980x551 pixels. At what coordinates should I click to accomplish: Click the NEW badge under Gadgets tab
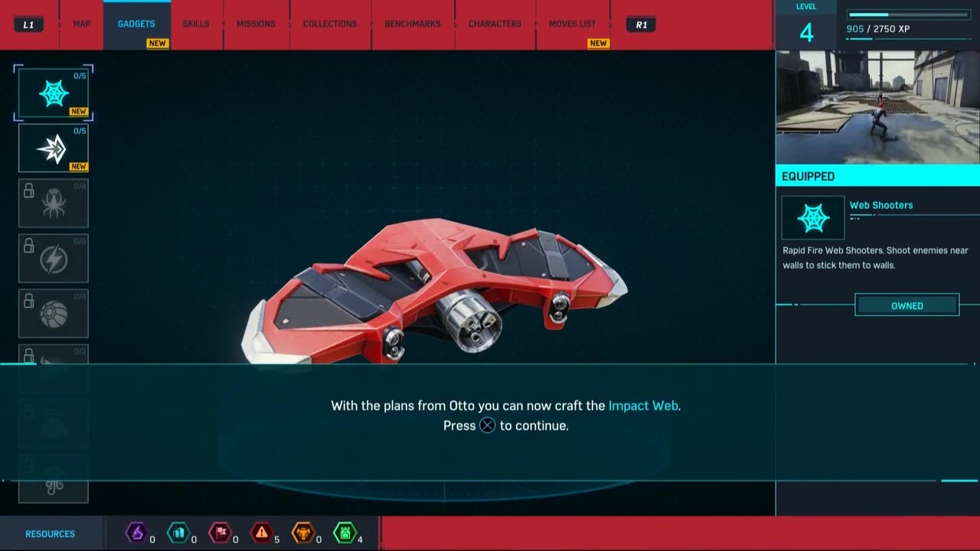(158, 43)
